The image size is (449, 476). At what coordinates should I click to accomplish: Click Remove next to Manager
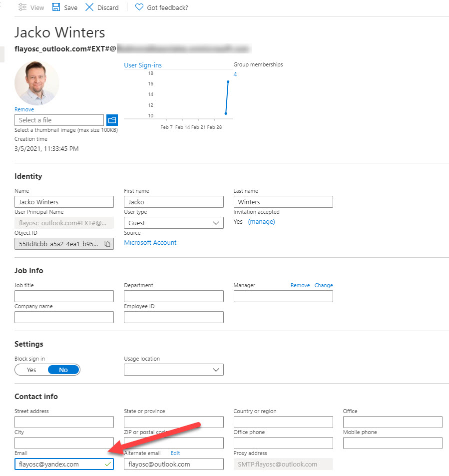[300, 285]
